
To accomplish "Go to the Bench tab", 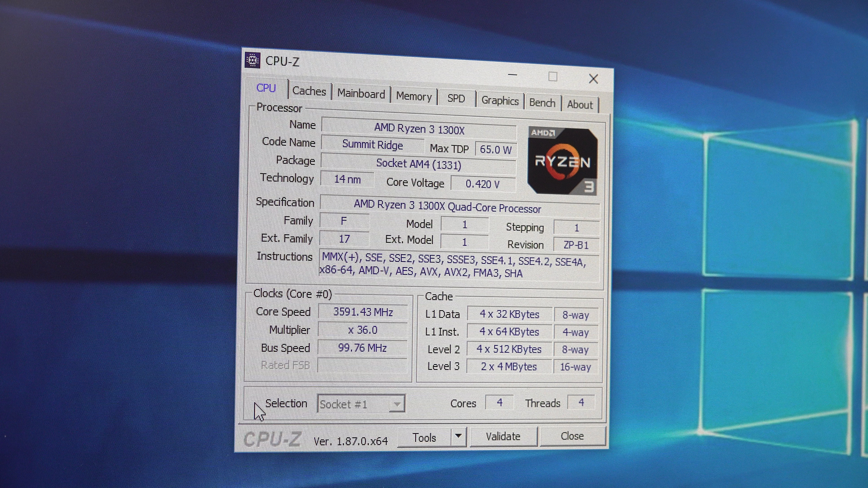I will [x=542, y=103].
